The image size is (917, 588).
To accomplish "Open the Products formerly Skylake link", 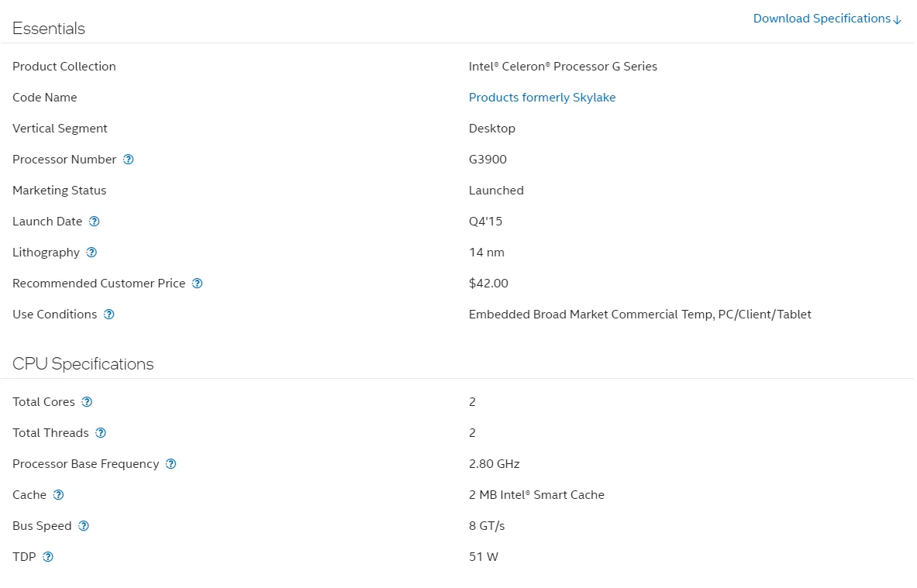I will [x=542, y=98].
